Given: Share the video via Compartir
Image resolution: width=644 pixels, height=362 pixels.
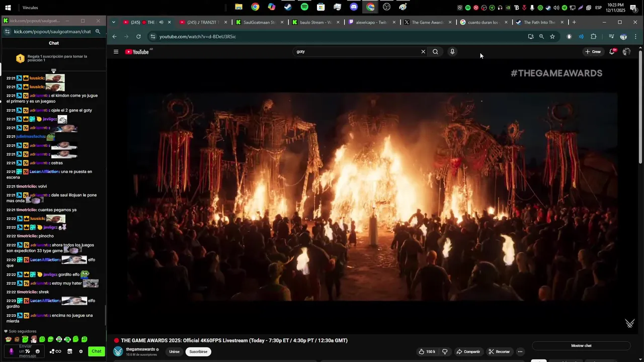Looking at the screenshot, I should coord(468,351).
